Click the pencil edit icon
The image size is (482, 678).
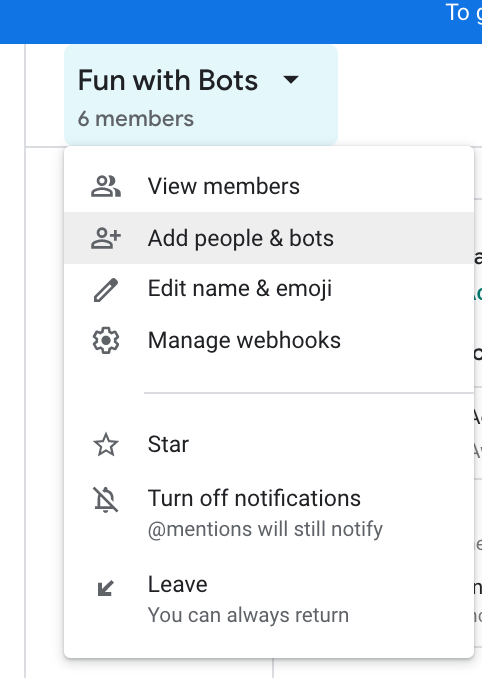[x=106, y=290]
